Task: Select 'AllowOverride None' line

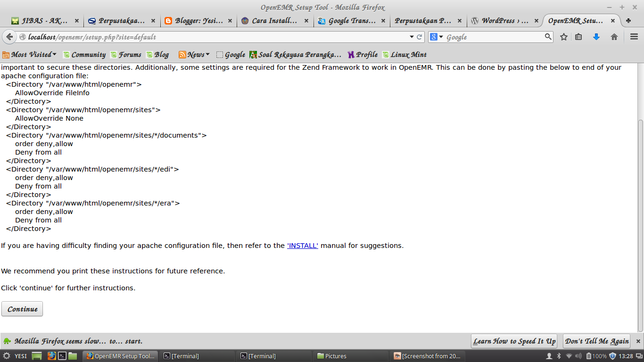Action: [x=49, y=118]
